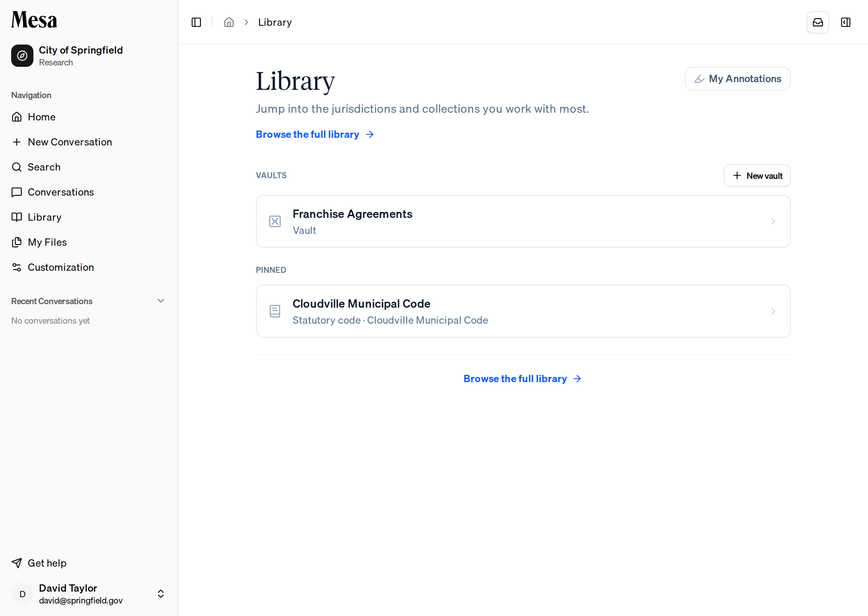This screenshot has width=868, height=616.
Task: Open Customization settings
Action: point(89,267)
